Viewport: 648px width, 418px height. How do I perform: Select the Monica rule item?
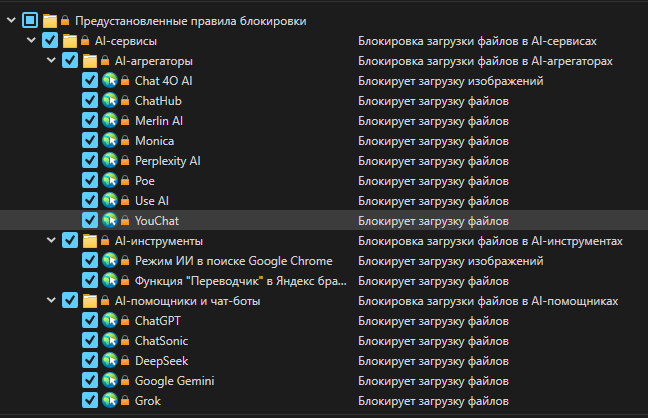154,141
